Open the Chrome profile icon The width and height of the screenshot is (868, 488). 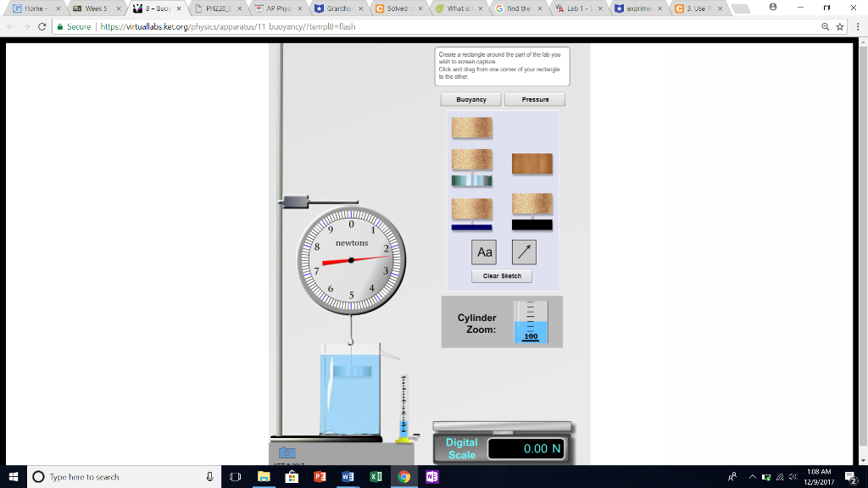pyautogui.click(x=773, y=7)
